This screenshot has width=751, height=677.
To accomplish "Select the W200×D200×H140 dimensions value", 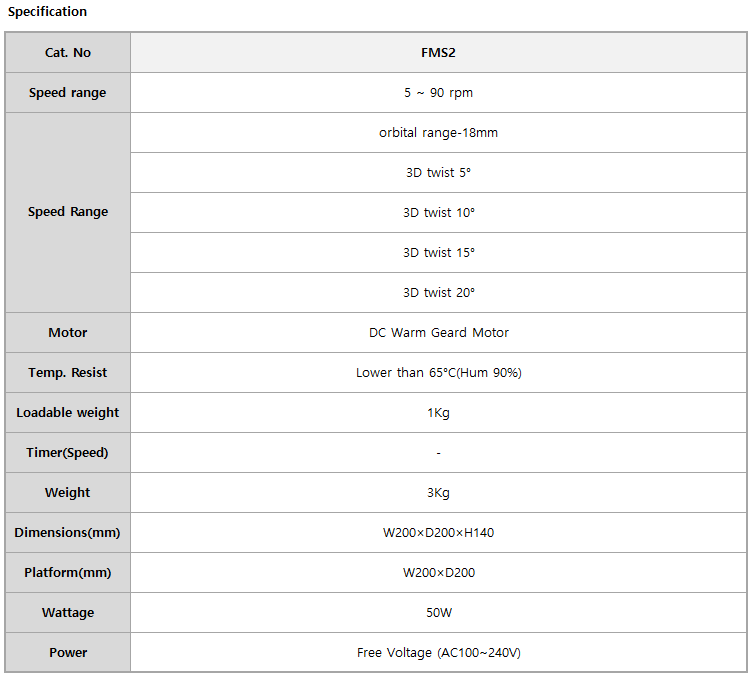I will [438, 533].
